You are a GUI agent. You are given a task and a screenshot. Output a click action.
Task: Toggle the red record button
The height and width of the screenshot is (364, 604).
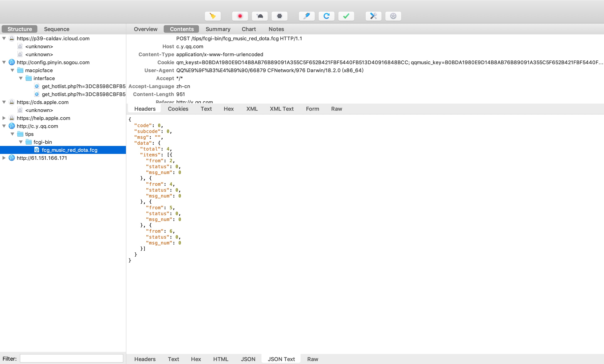[x=240, y=16]
